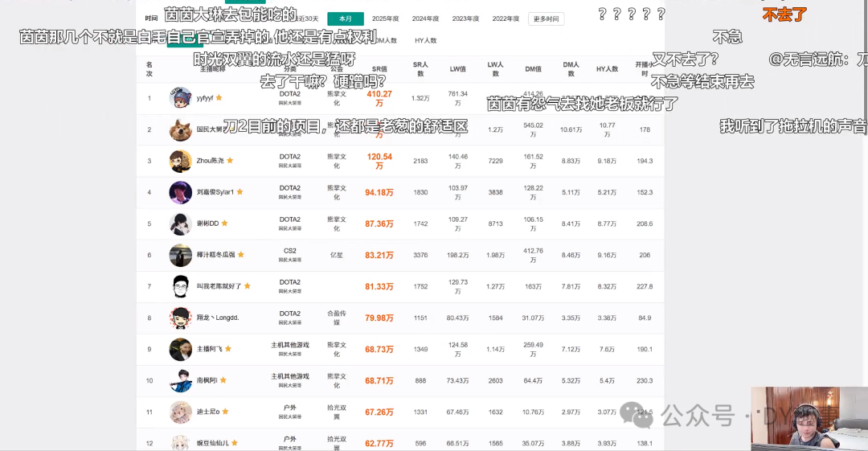Open Zhou陈尧's avatar picture
Screen dimensions: 868x451
[181, 161]
